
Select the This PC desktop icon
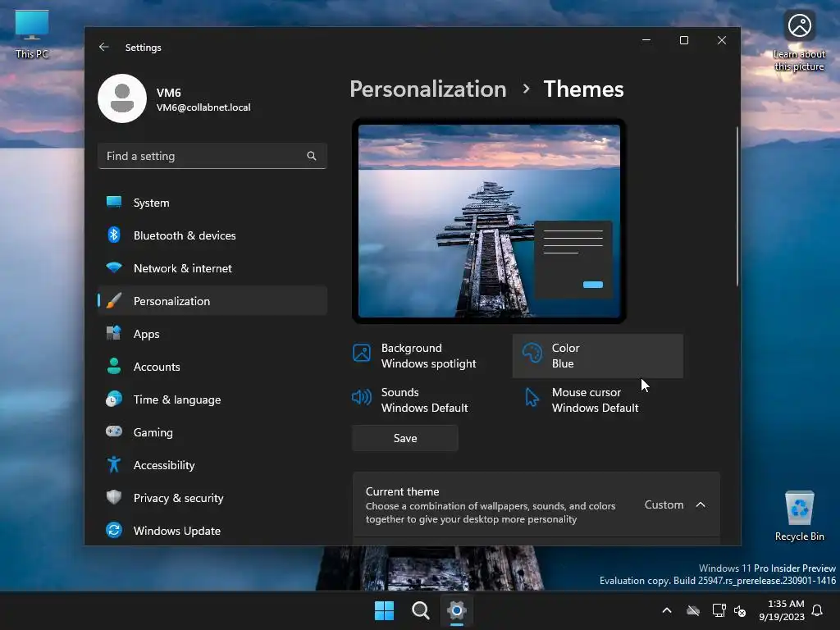coord(32,34)
